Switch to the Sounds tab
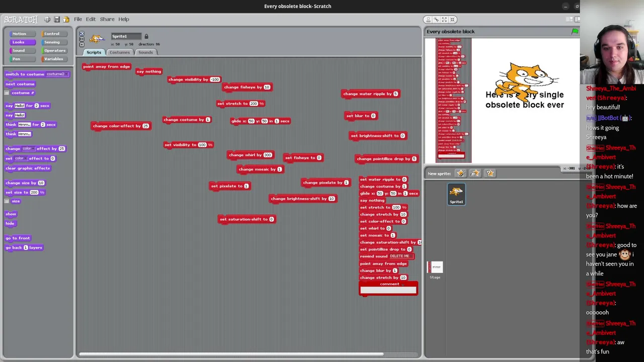 (x=145, y=52)
